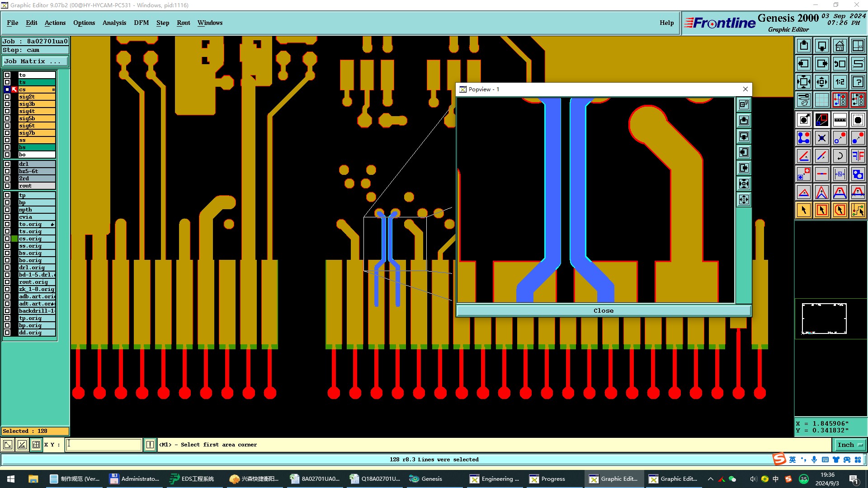Click the Home view icon
868x488 pixels.
[x=840, y=46]
